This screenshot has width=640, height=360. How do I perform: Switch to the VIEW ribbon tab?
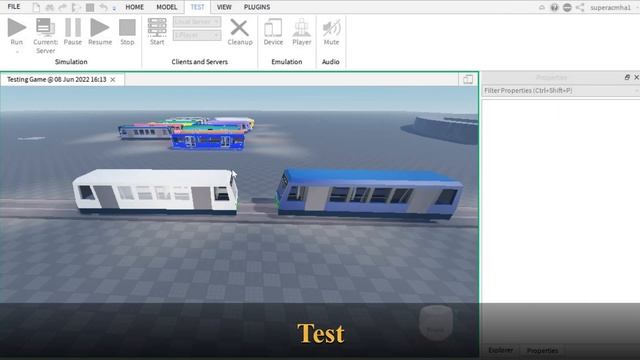224,7
